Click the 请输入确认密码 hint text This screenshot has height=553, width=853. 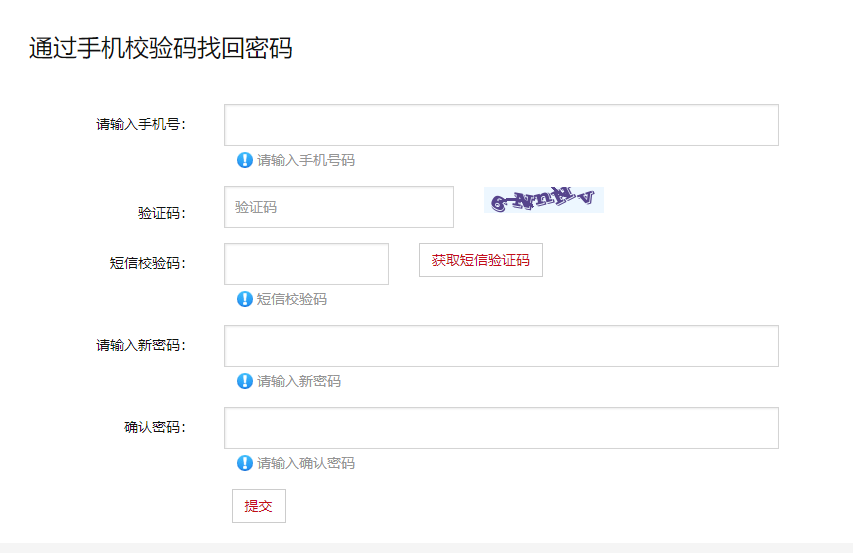point(306,463)
